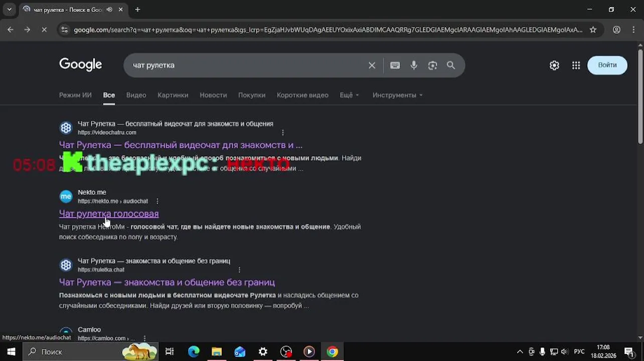Click the page vertical scrollbar thumb
644x361 pixels.
[640, 96]
